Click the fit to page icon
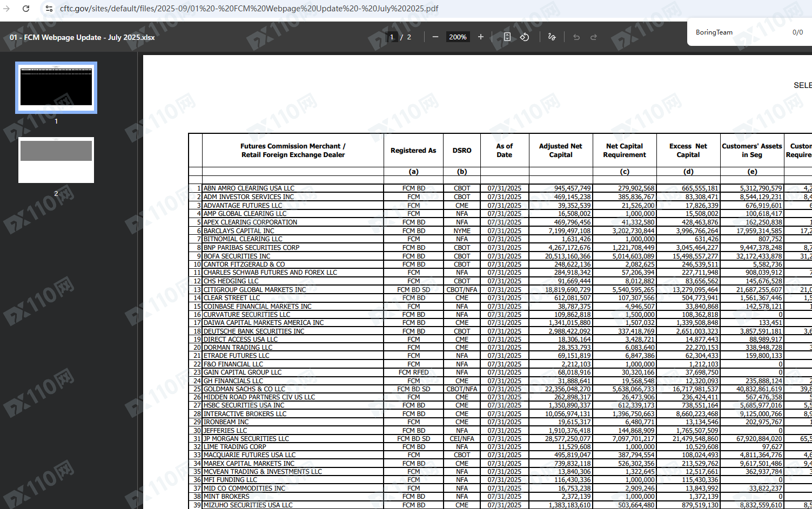This screenshot has width=812, height=509. (x=507, y=37)
